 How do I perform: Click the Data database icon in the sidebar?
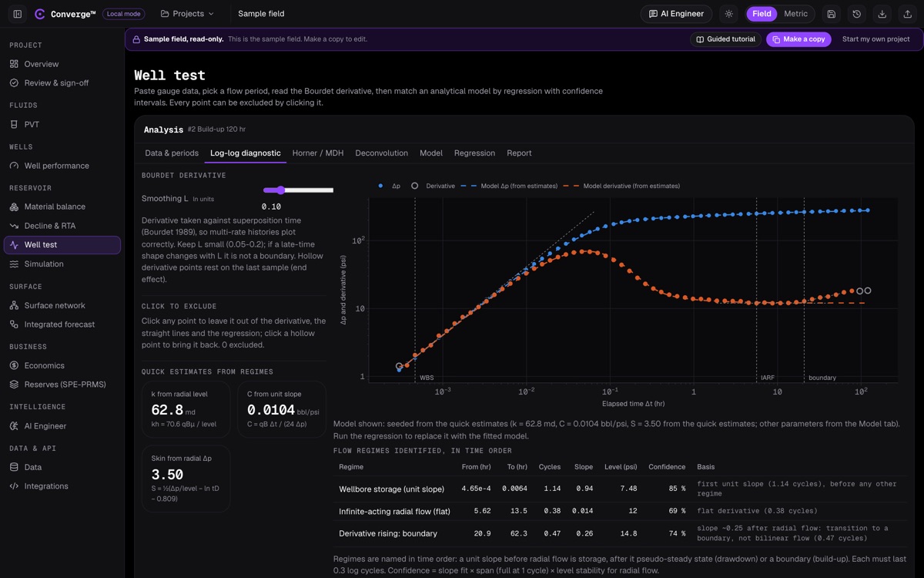[x=14, y=467]
